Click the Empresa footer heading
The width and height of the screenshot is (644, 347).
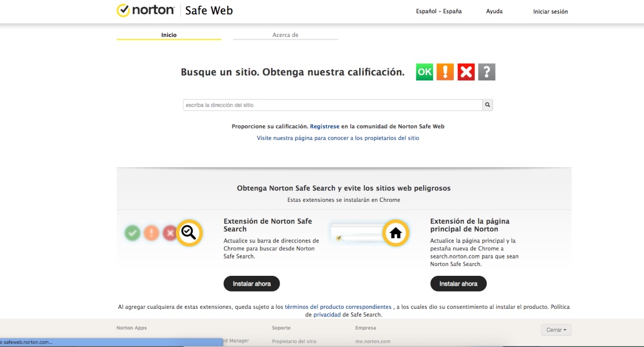point(365,328)
